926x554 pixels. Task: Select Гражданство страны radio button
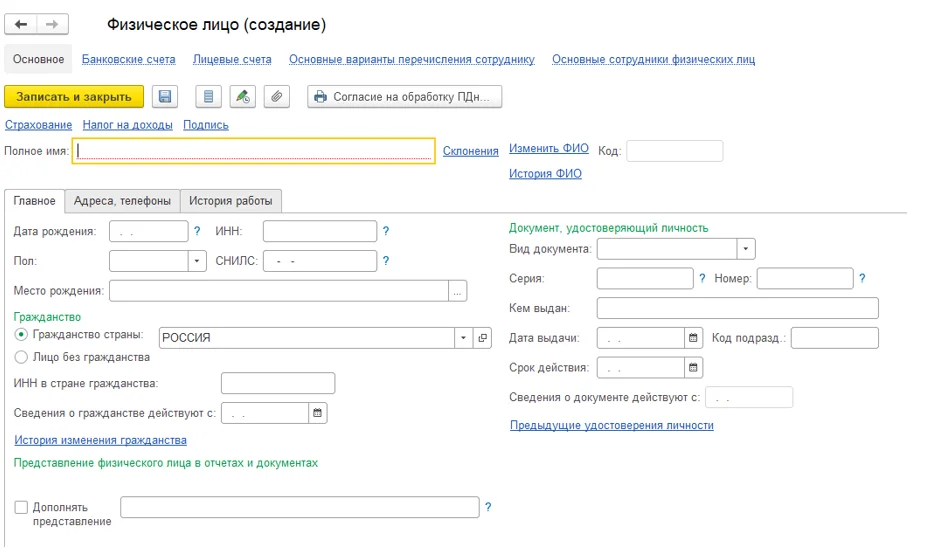[x=21, y=335]
